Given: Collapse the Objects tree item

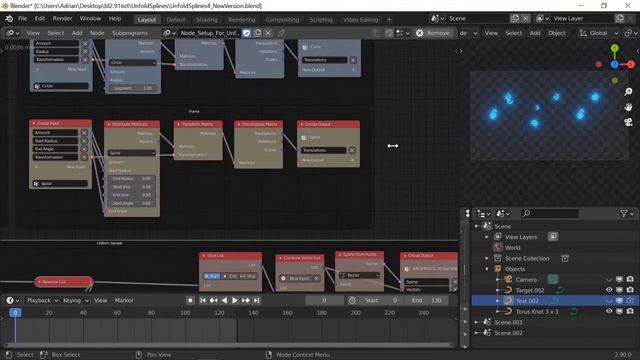Looking at the screenshot, I should click(487, 269).
